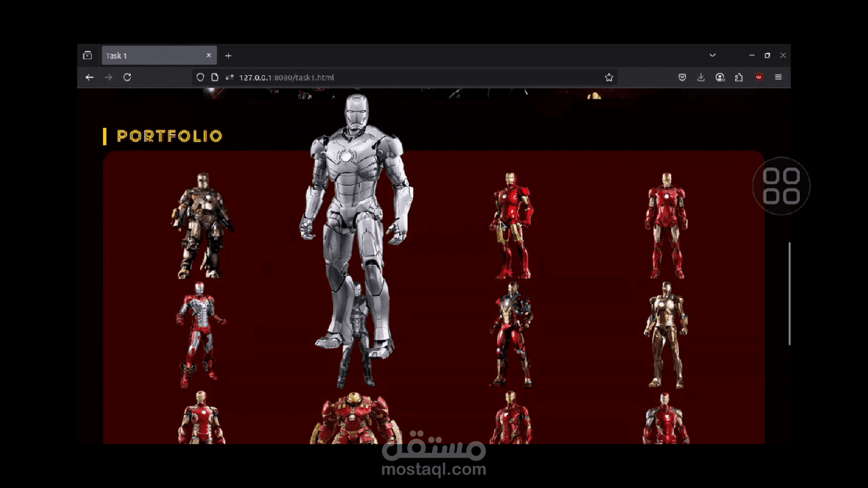Focus the address bar showing 127.0.0.1:8080/task1.html
Screen dimensions: 868x488
(404, 78)
